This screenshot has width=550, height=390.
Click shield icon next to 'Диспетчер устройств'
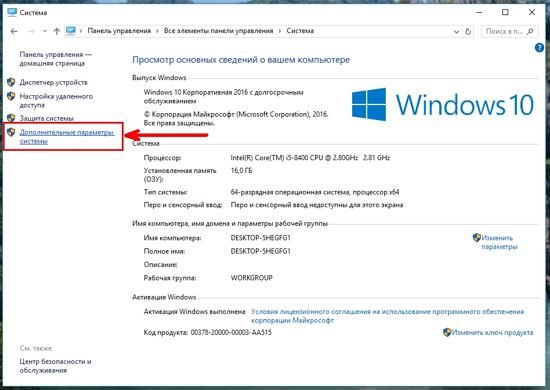[x=11, y=82]
